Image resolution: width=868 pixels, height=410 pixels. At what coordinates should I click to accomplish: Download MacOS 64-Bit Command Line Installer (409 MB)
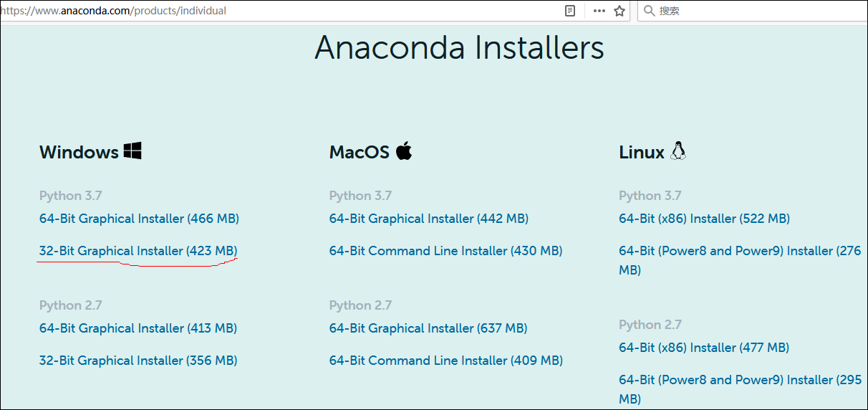445,361
